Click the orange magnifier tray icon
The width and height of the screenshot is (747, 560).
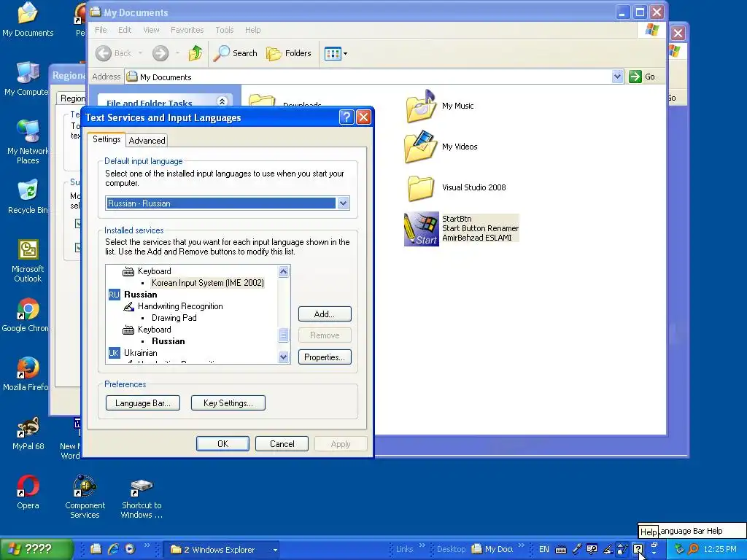tap(693, 549)
